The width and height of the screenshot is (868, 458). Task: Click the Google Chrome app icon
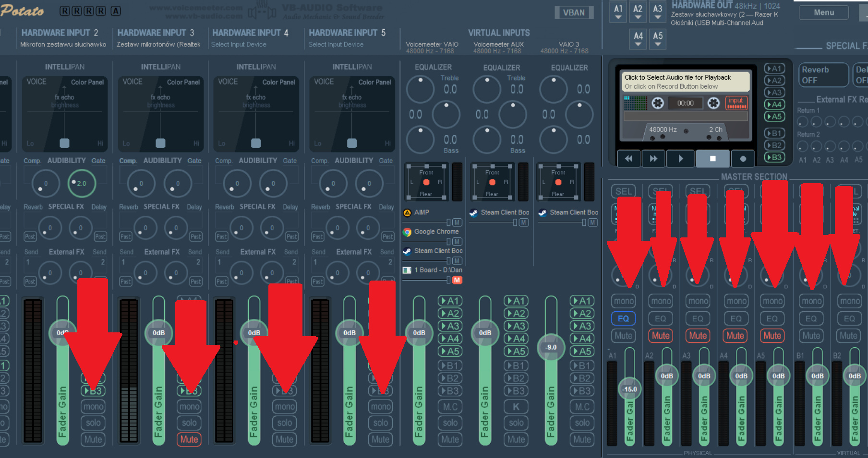[407, 232]
